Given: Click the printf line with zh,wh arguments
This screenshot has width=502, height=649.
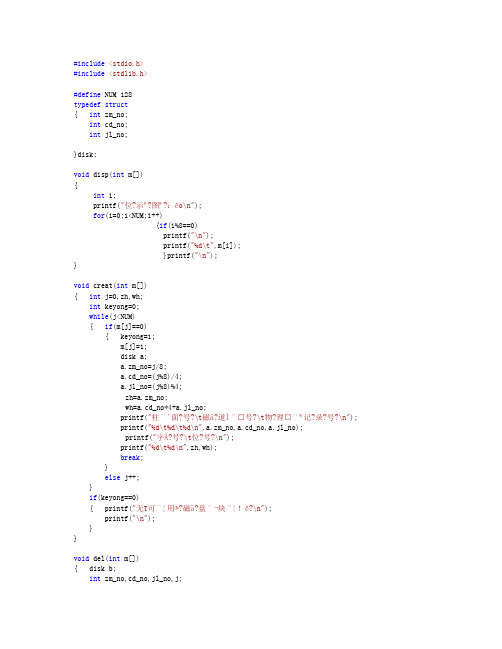Looking at the screenshot, I should (168, 447).
